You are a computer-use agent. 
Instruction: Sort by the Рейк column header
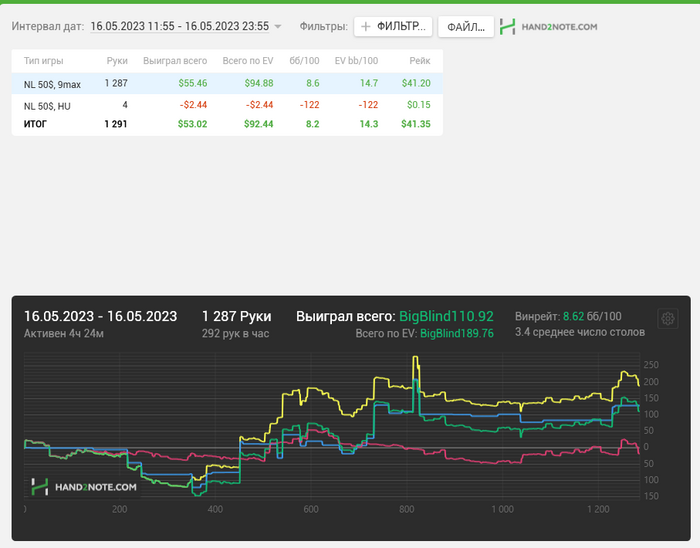(420, 61)
